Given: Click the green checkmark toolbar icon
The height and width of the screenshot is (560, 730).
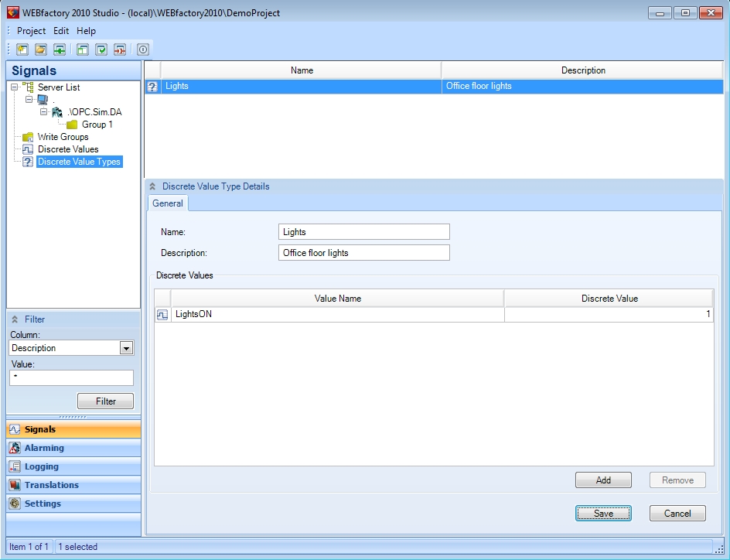Looking at the screenshot, I should (101, 50).
